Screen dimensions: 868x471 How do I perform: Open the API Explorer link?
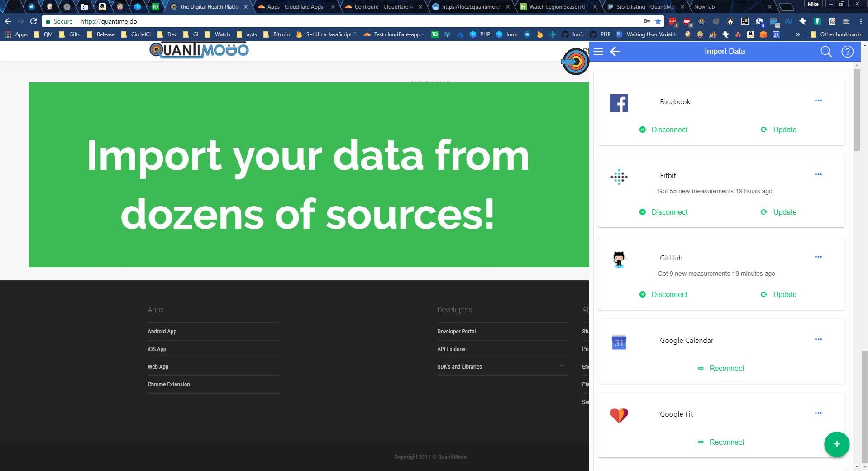452,349
